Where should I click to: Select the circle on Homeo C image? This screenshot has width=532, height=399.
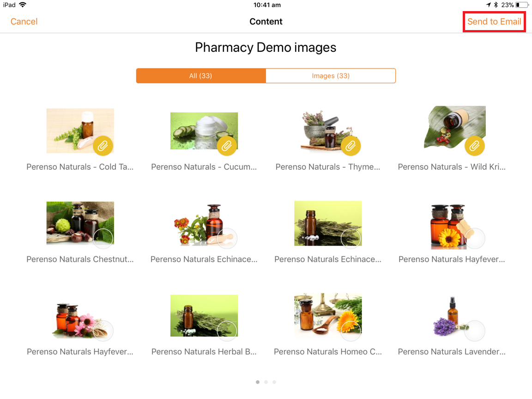(351, 331)
